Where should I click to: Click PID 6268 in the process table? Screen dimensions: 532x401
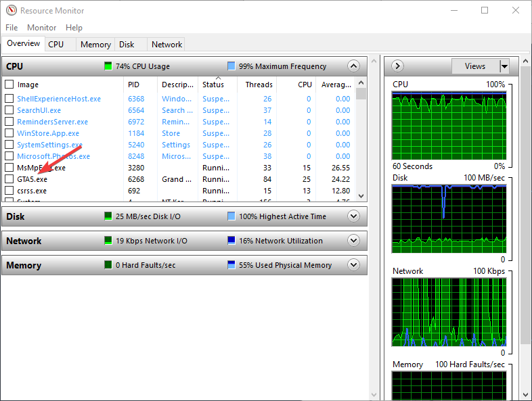click(136, 179)
